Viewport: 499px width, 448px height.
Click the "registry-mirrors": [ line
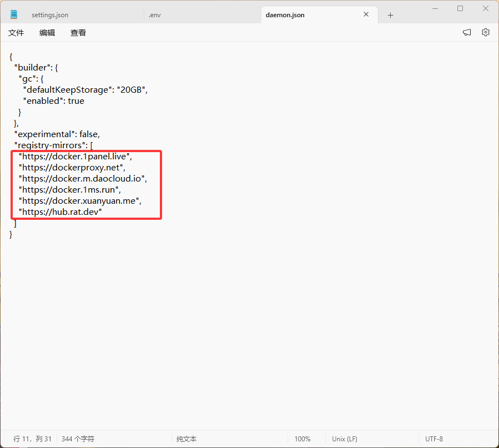point(53,145)
